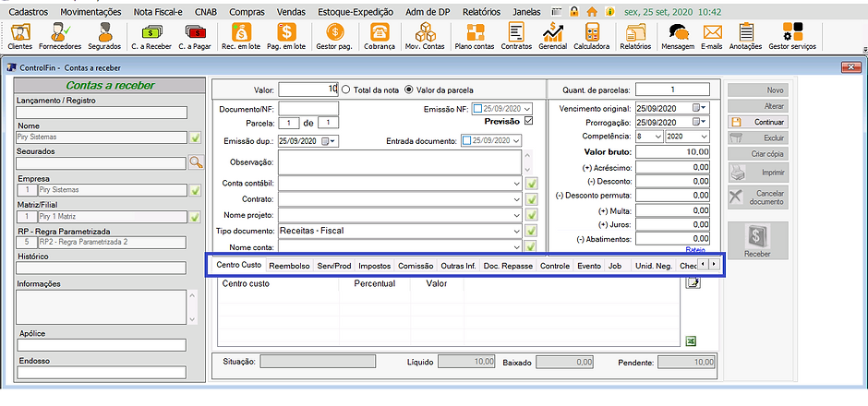Expand the Nome projeto dropdown
Image resolution: width=868 pixels, height=406 pixels.
pos(516,215)
